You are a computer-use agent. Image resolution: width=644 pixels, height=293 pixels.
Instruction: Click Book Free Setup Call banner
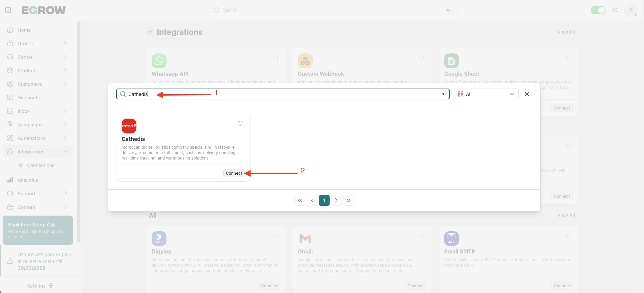(38, 230)
